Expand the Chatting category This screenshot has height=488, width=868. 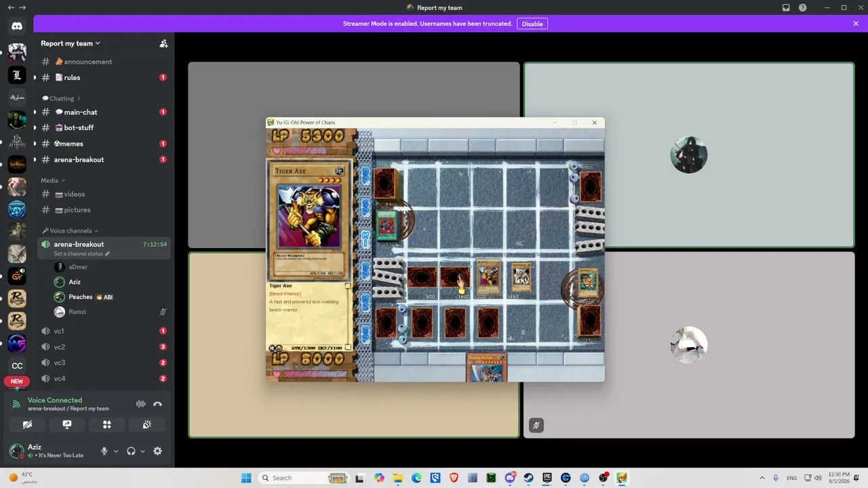[62, 98]
